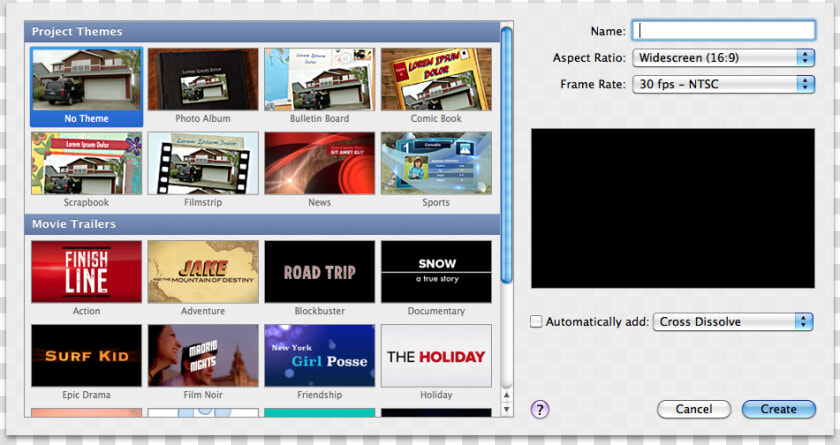840x445 pixels.
Task: Click the Epic Drama label text
Action: [86, 395]
